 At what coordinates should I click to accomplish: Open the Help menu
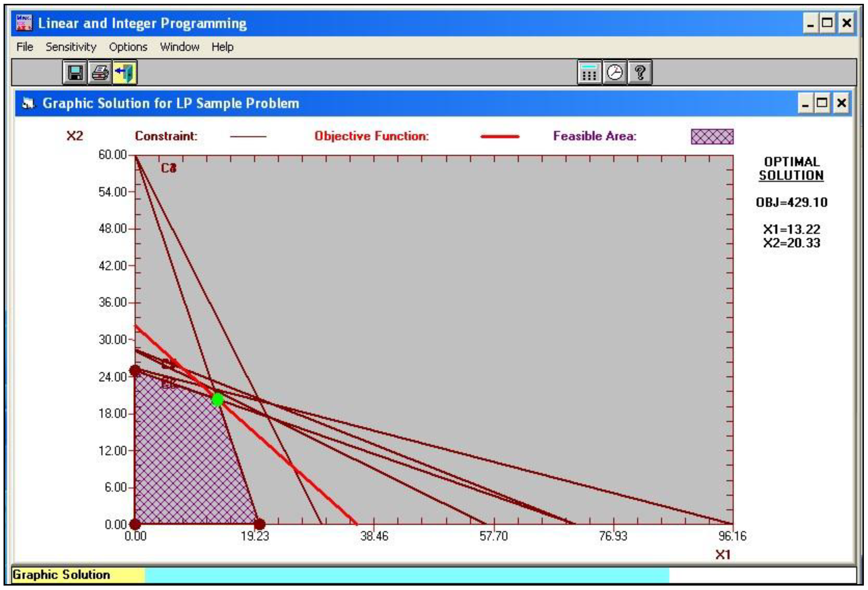pos(222,47)
